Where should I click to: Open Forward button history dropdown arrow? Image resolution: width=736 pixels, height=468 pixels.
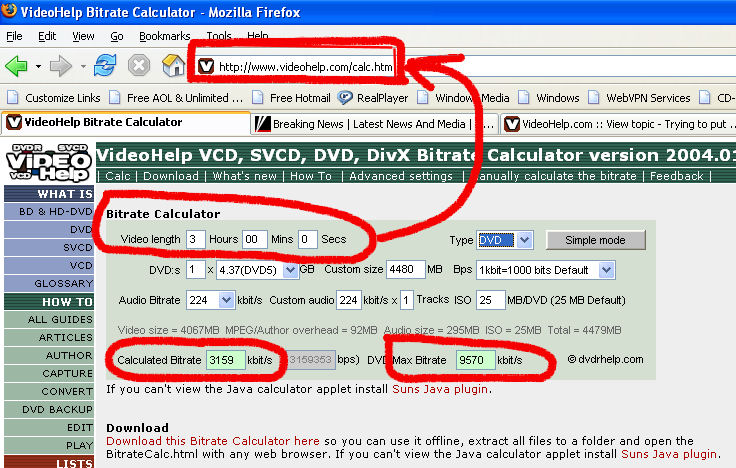click(x=83, y=66)
